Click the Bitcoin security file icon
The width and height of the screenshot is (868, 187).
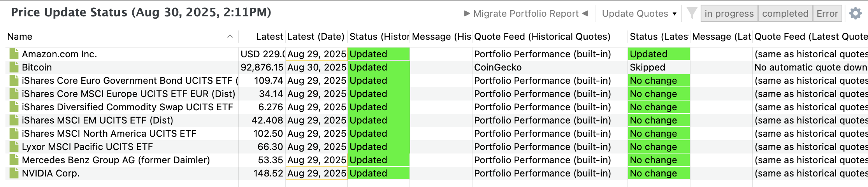(x=14, y=67)
